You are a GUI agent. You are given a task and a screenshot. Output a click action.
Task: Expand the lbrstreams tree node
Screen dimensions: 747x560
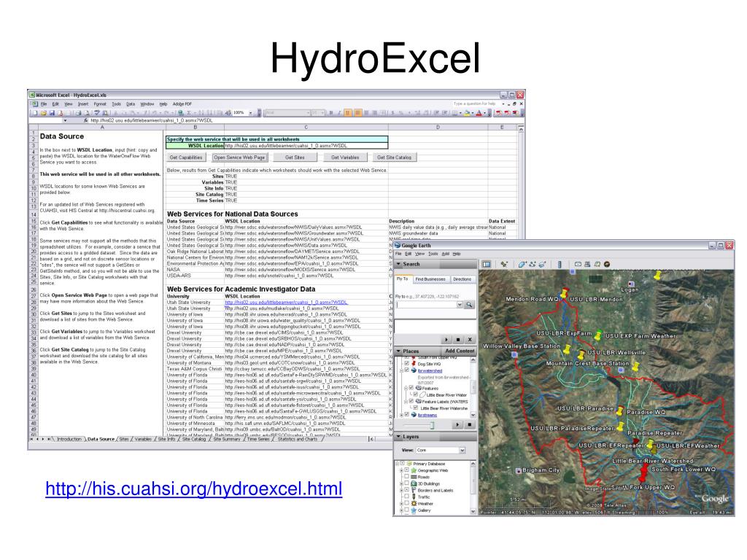(x=402, y=415)
